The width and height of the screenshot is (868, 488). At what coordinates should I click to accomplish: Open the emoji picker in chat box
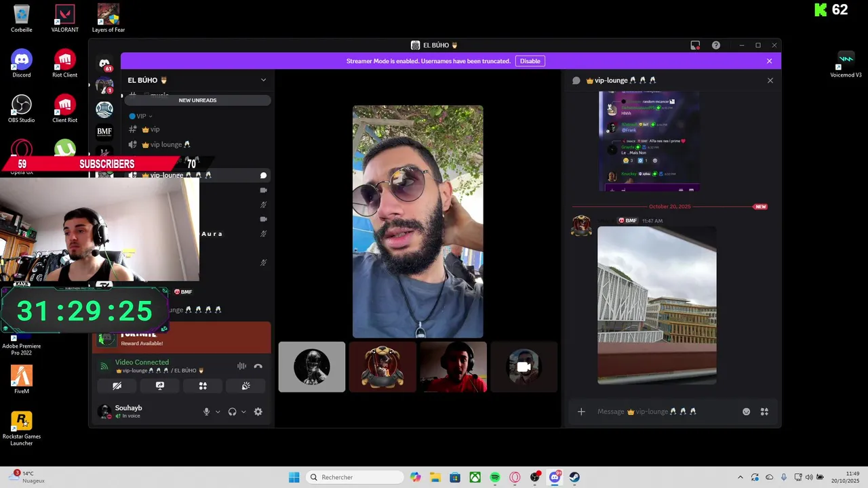point(747,411)
